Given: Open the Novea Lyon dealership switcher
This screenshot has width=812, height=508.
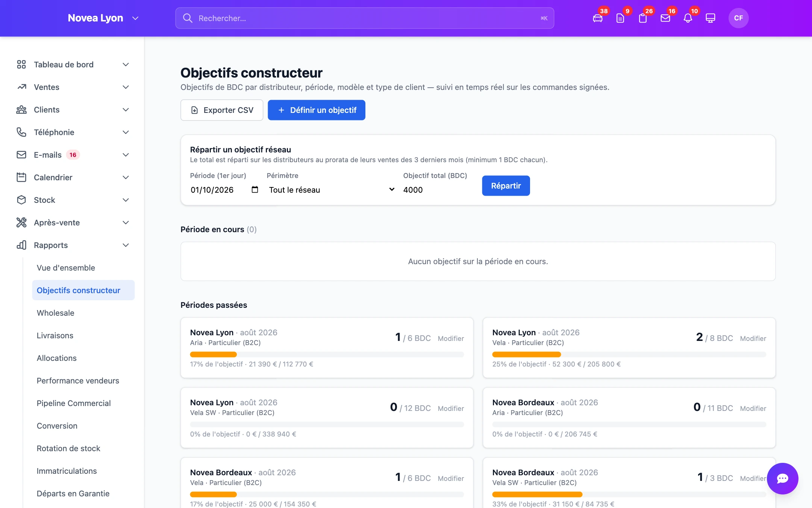Looking at the screenshot, I should tap(103, 18).
